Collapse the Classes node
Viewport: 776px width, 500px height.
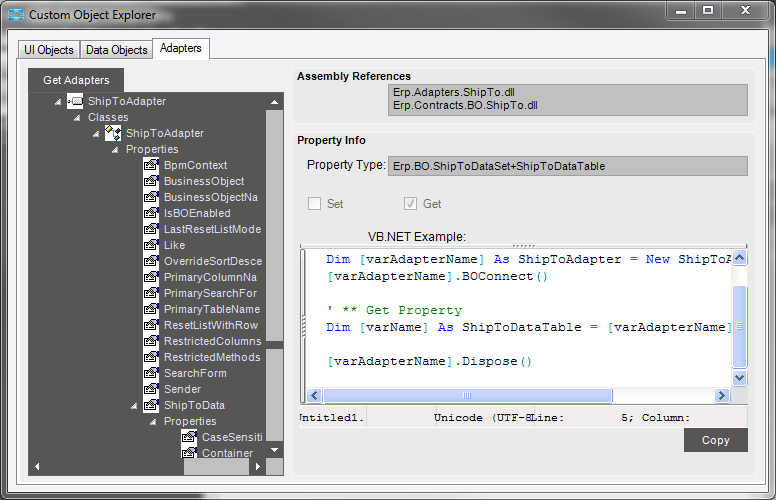[x=77, y=118]
